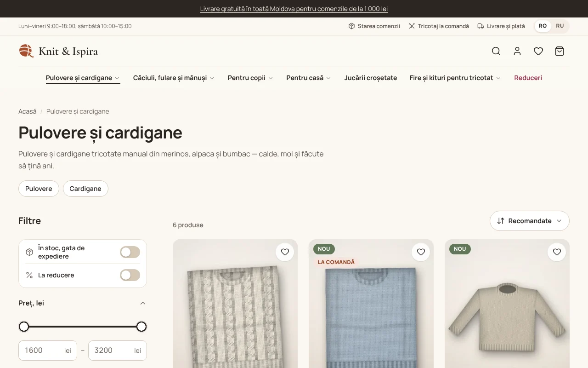This screenshot has height=368, width=588.
Task: Click the minimum price field 1600
Action: (48, 351)
